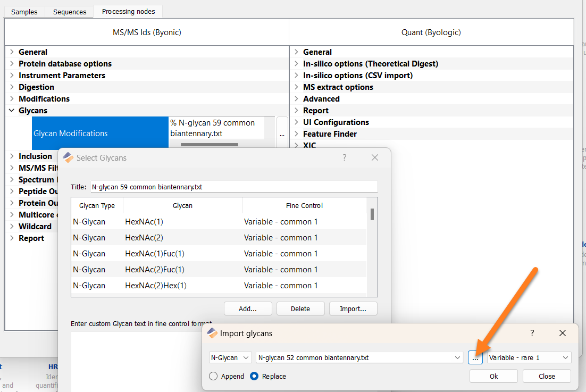Select the HexNAc(2) glycan row
The width and height of the screenshot is (586, 392).
219,238
